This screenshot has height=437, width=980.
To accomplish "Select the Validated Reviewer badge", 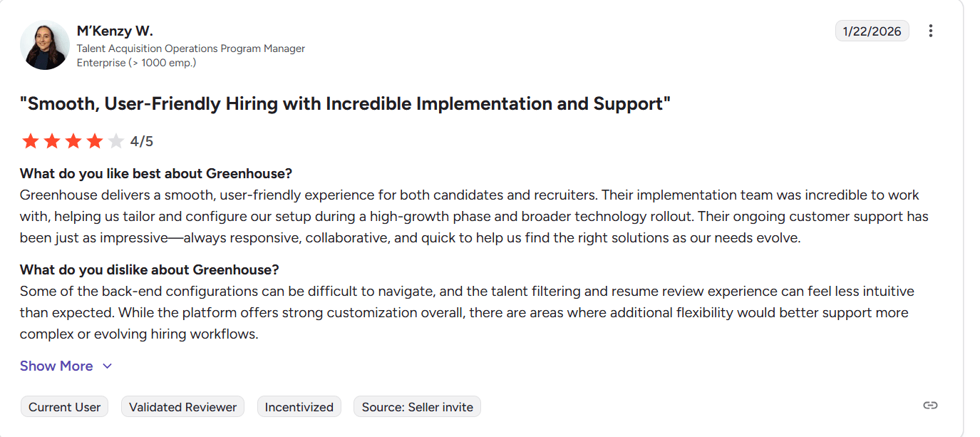I will (x=182, y=406).
